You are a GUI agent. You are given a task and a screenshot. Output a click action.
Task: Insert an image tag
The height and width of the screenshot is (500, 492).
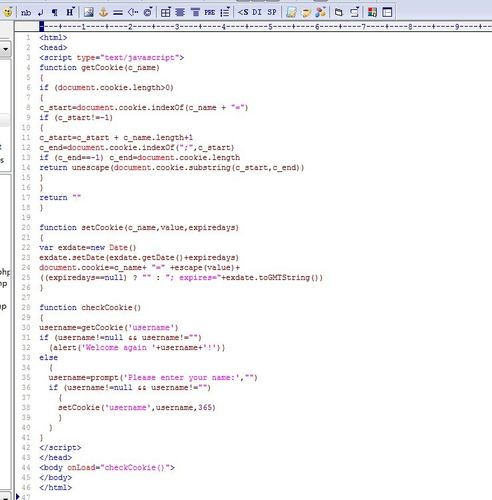[88, 12]
